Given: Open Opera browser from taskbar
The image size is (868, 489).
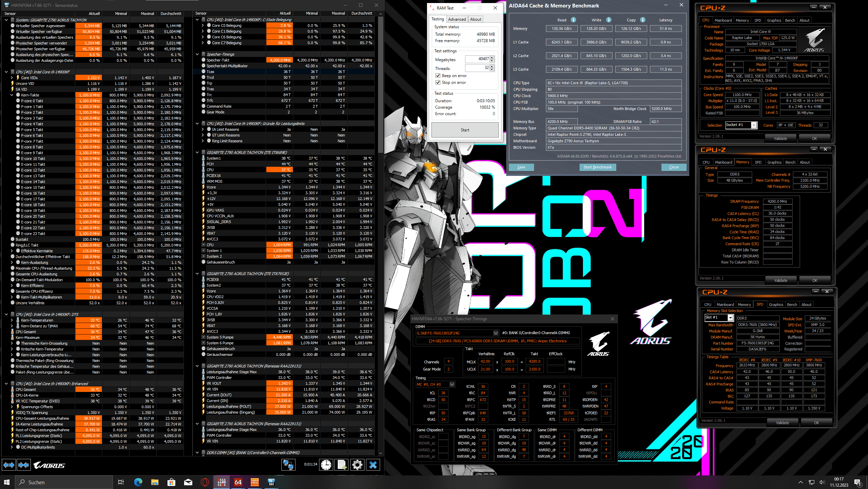Looking at the screenshot, I should point(205,482).
